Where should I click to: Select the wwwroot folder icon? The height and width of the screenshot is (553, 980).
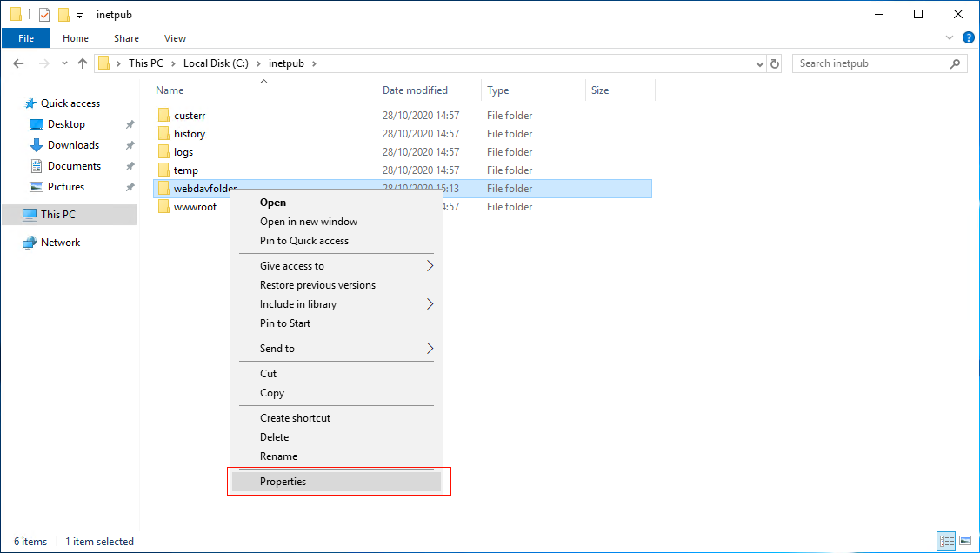163,206
